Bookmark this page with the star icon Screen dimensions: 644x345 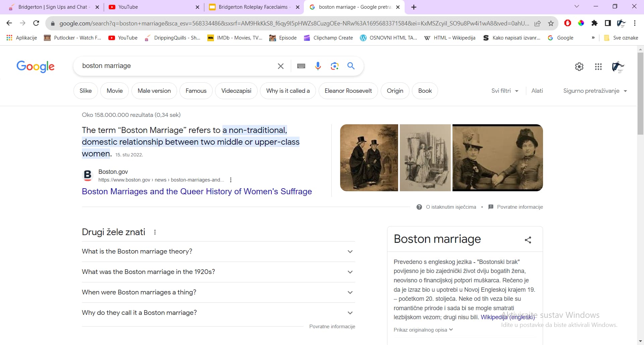[551, 23]
